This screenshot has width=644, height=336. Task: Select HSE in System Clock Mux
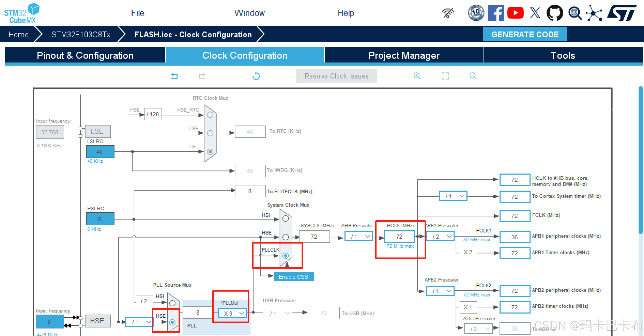[x=286, y=237]
